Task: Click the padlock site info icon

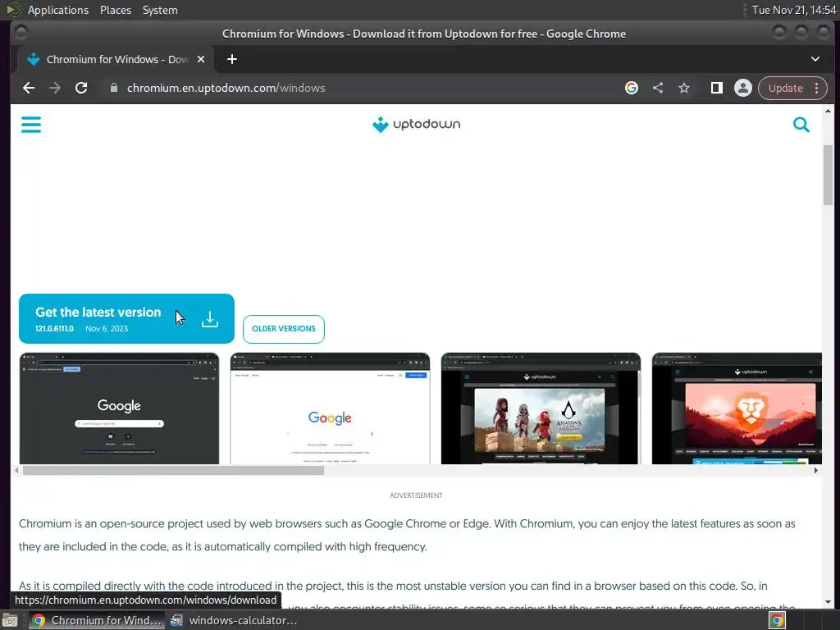Action: coord(113,88)
